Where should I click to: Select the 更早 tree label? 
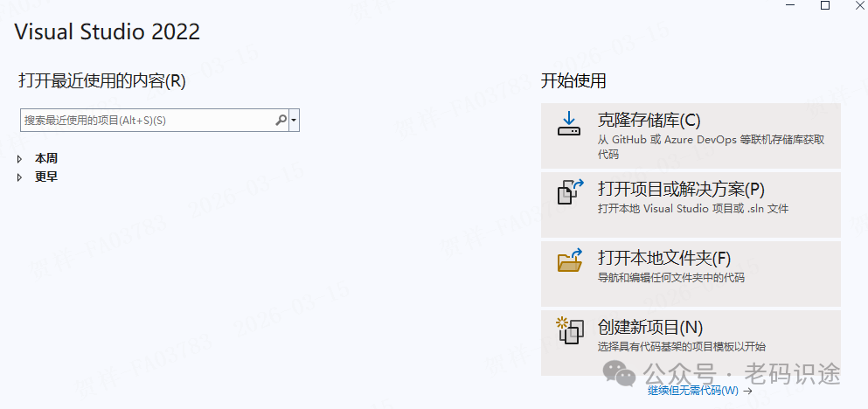(x=46, y=177)
